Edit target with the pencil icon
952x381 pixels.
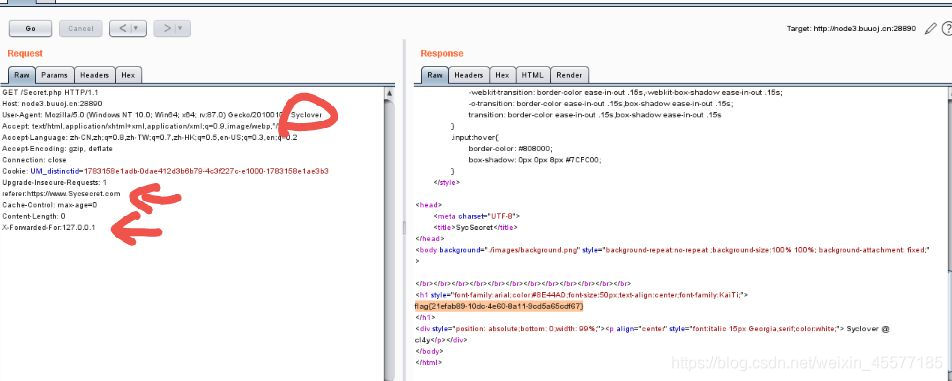coord(930,29)
